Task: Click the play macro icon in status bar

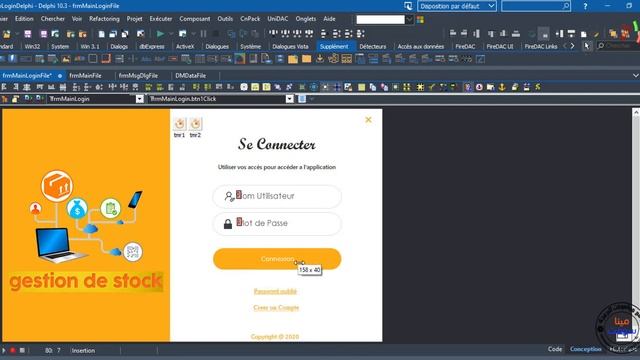Action: 4,350
